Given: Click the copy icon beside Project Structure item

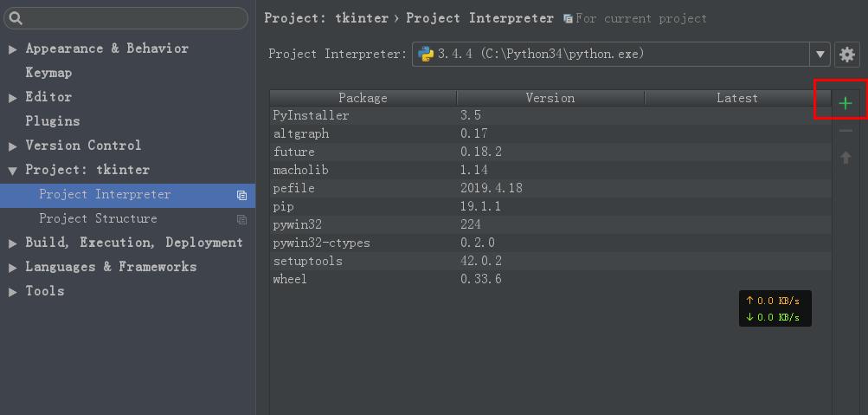Looking at the screenshot, I should [x=241, y=219].
